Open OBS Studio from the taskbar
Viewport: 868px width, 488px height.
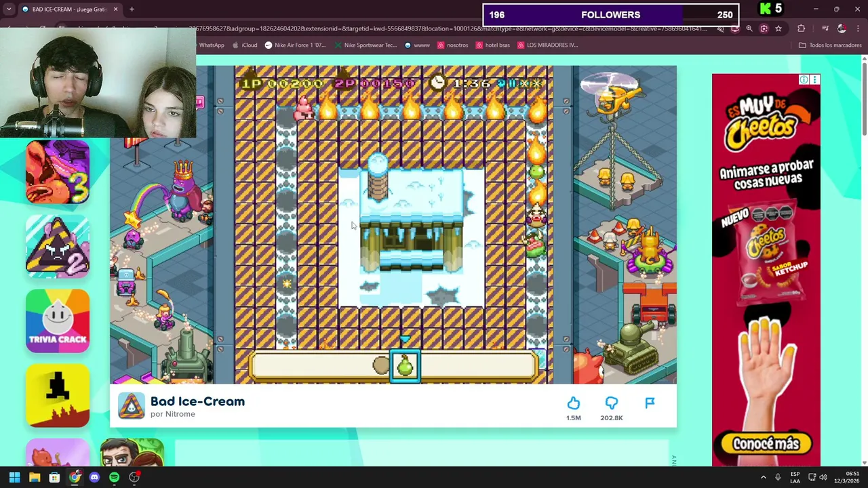[134, 477]
